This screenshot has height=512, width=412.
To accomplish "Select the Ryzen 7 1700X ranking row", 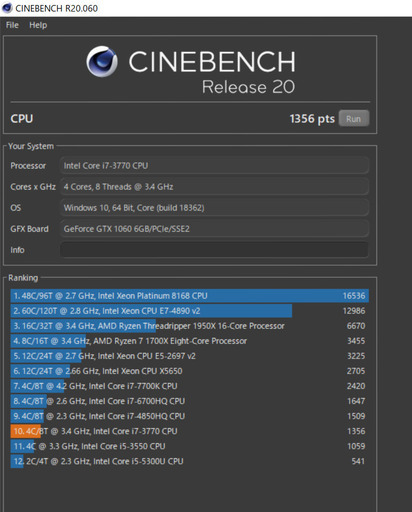I will point(189,341).
